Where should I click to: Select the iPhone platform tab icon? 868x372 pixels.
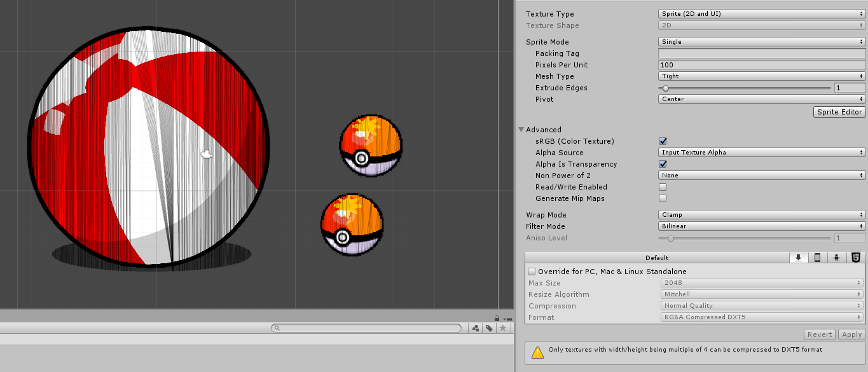click(817, 258)
